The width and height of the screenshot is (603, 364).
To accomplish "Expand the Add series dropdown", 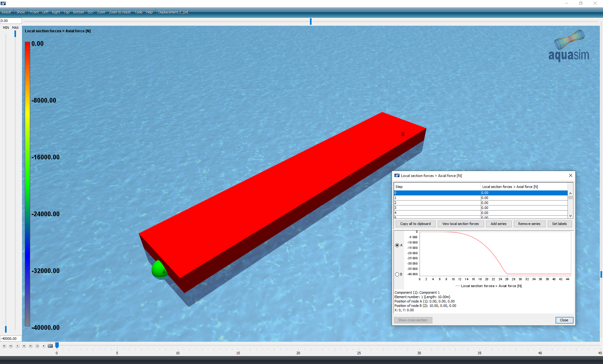I will [498, 224].
